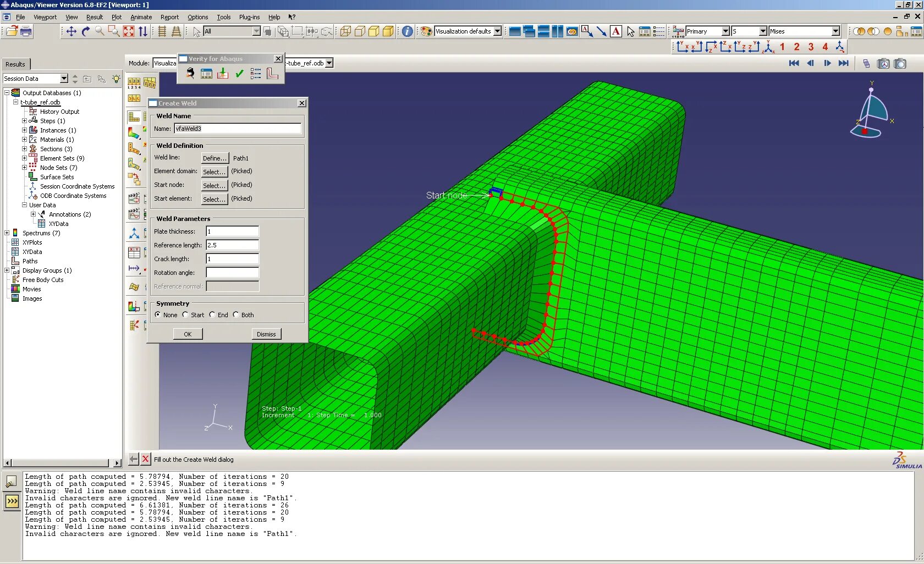Click Select… for Element domain
This screenshot has height=564, width=924.
(215, 172)
